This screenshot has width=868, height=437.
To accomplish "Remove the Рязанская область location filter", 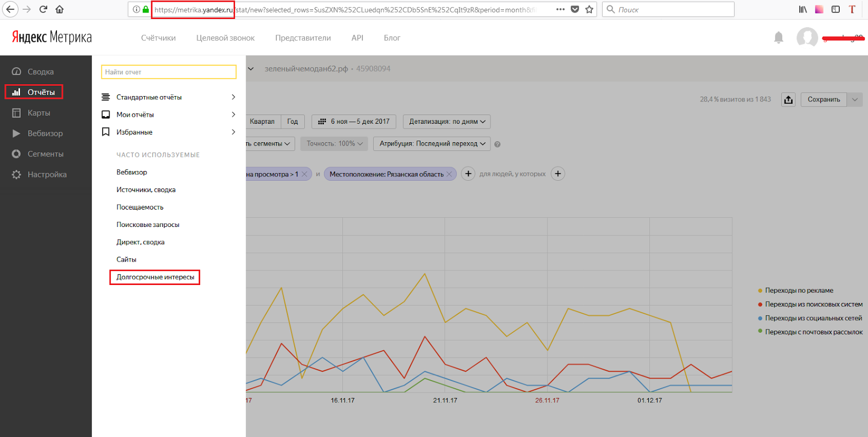I will point(449,174).
